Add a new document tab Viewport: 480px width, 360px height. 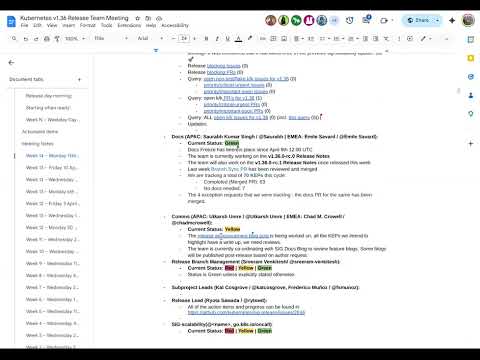coord(79,79)
